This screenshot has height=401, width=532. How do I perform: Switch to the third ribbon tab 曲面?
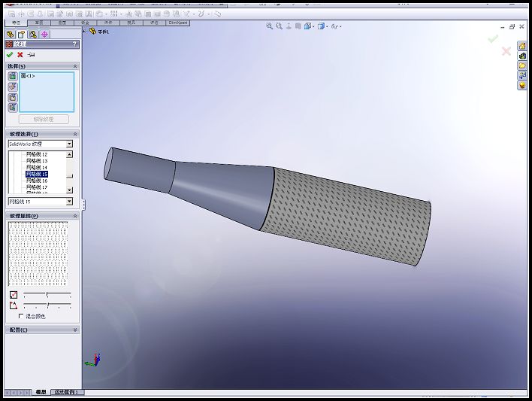coord(62,23)
